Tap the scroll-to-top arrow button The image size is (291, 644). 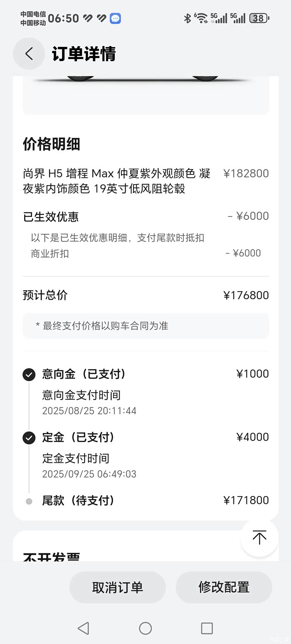(x=259, y=538)
